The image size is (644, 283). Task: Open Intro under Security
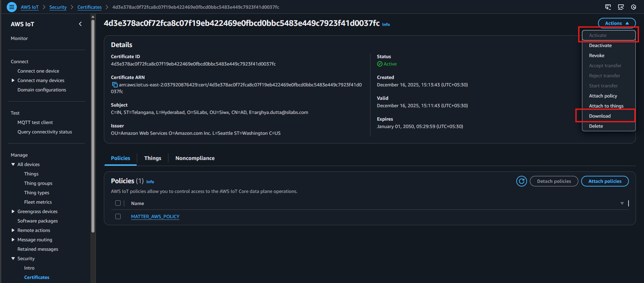pos(29,268)
